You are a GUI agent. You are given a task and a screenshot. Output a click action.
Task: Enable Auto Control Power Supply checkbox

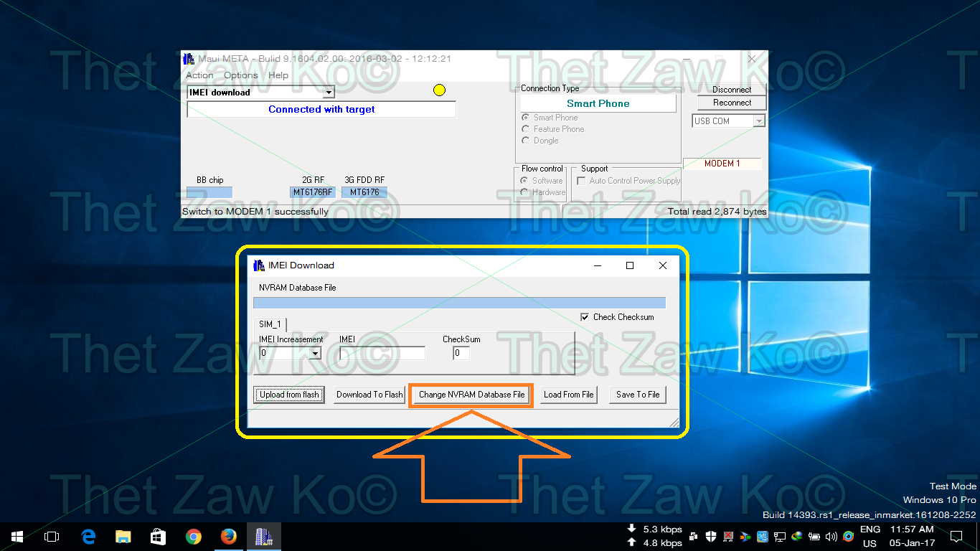coord(581,181)
